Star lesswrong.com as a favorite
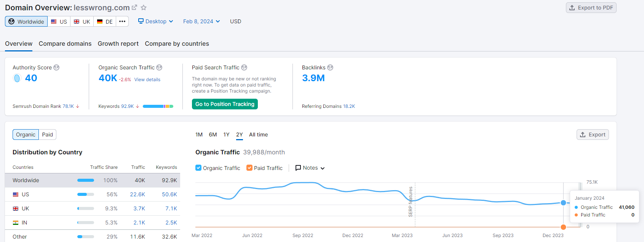The image size is (644, 242). click(x=144, y=8)
